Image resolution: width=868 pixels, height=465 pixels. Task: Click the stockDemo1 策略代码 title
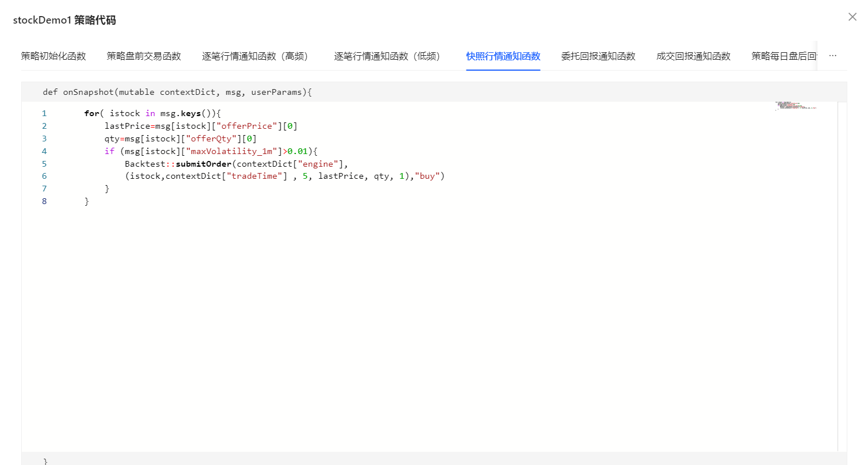coord(64,20)
